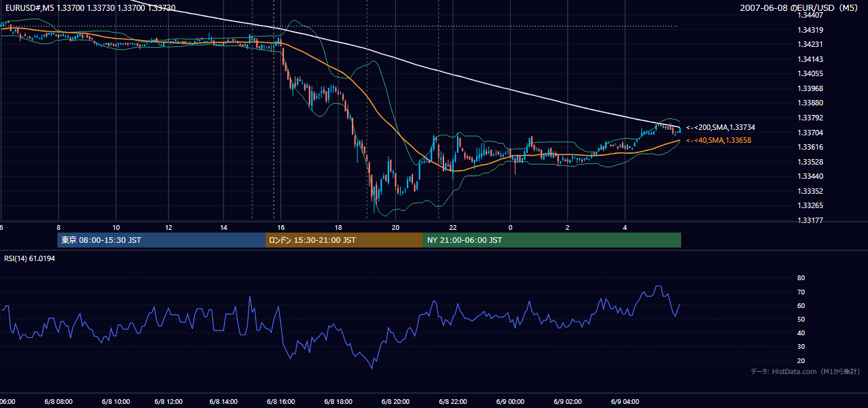Click the 6/9 04:00 time axis label
The height and width of the screenshot is (408, 868).
[x=625, y=401]
